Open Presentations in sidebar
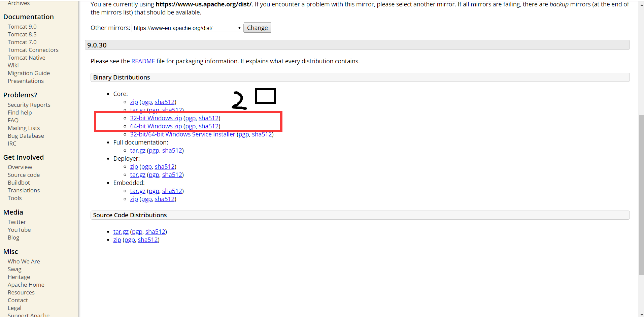644x317 pixels. [x=26, y=81]
